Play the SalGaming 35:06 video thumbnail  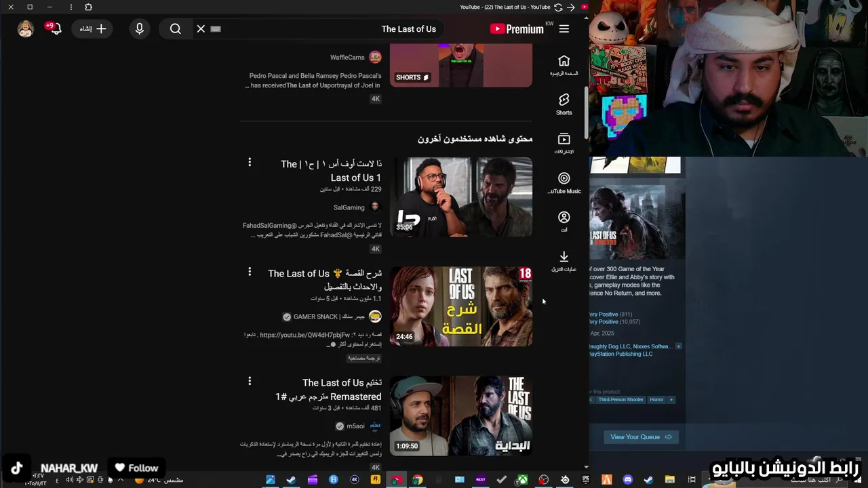pyautogui.click(x=461, y=197)
